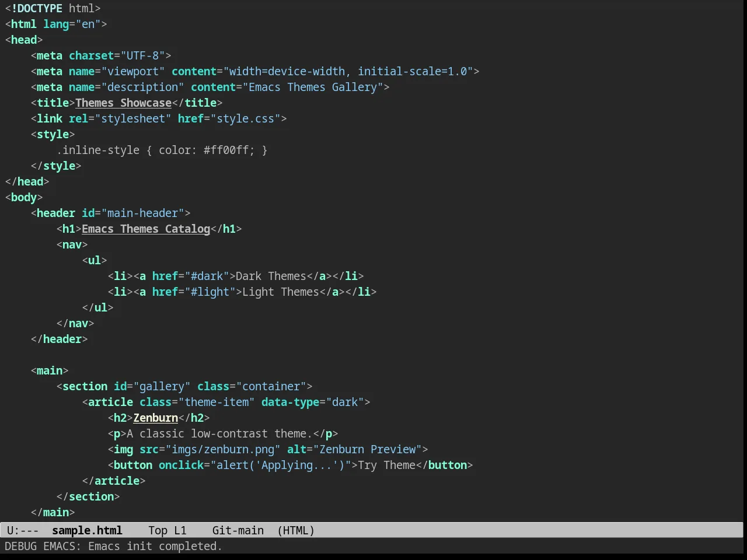The width and height of the screenshot is (747, 560).
Task: Click the class="theme-item" attribute
Action: click(x=197, y=402)
